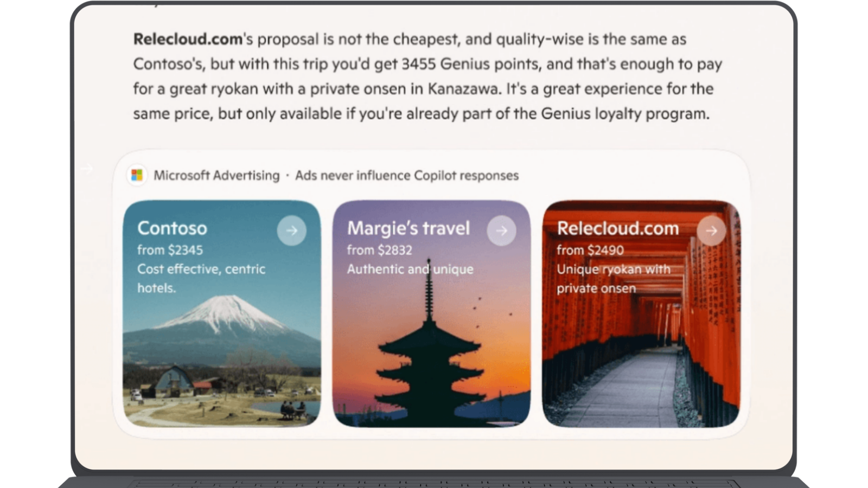Tap the arrow on Margie's travel card
Viewport: 868px width, 488px height.
click(502, 230)
